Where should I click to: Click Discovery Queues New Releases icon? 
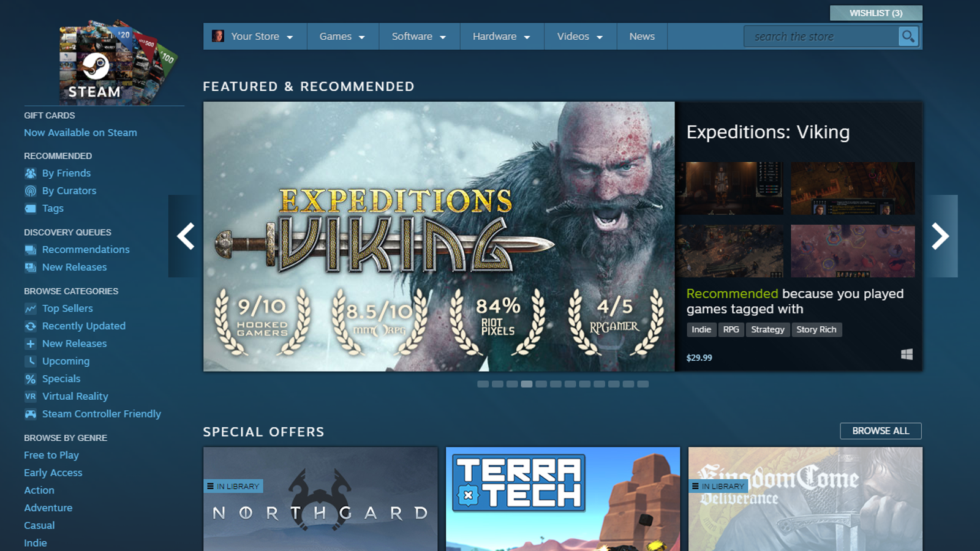pos(30,268)
